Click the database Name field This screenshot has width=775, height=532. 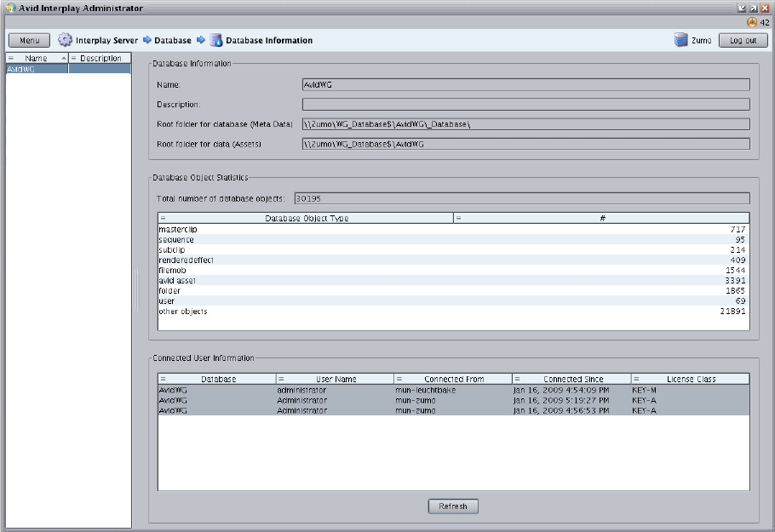pos(526,85)
